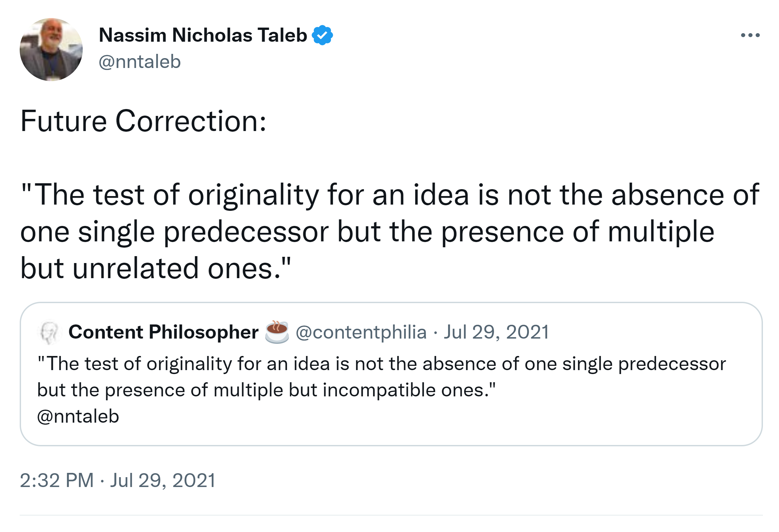Click "presence" in the main tweet text
The width and height of the screenshot is (779, 532).
[502, 232]
